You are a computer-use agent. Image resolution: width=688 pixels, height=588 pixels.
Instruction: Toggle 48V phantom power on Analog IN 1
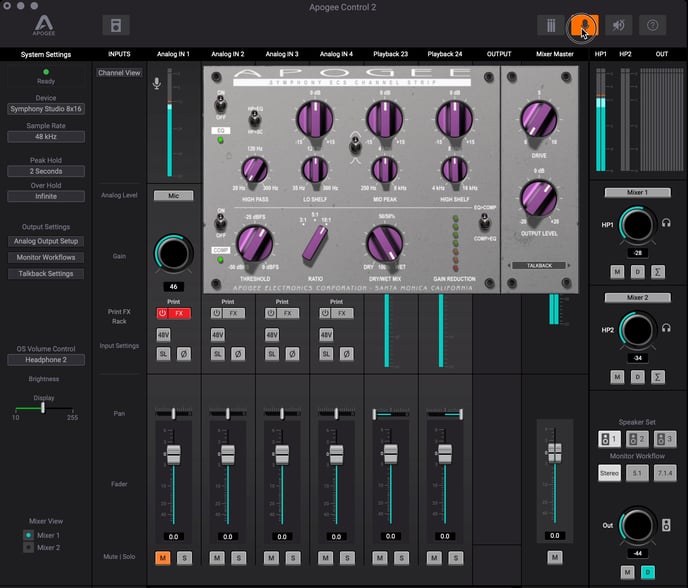click(163, 335)
